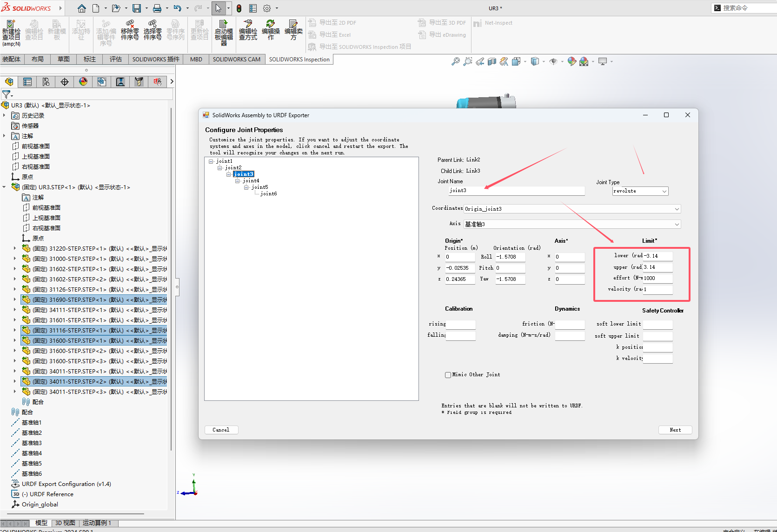Click the Next button in the exporter
This screenshot has width=777, height=532.
tap(675, 430)
